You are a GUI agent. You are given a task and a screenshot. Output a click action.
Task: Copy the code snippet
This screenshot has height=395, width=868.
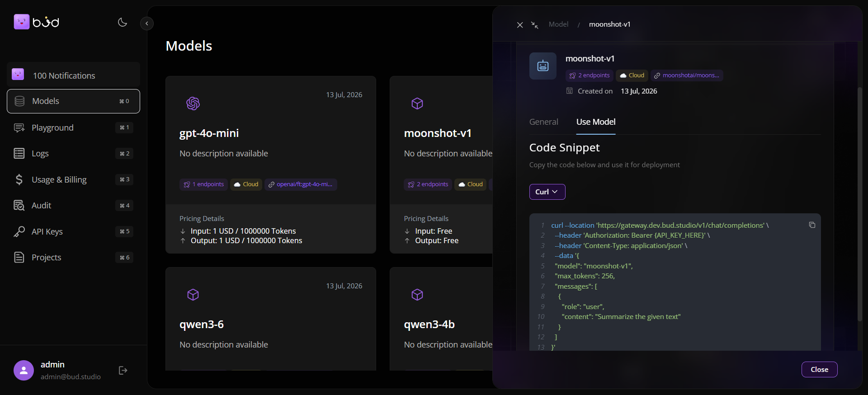812,225
